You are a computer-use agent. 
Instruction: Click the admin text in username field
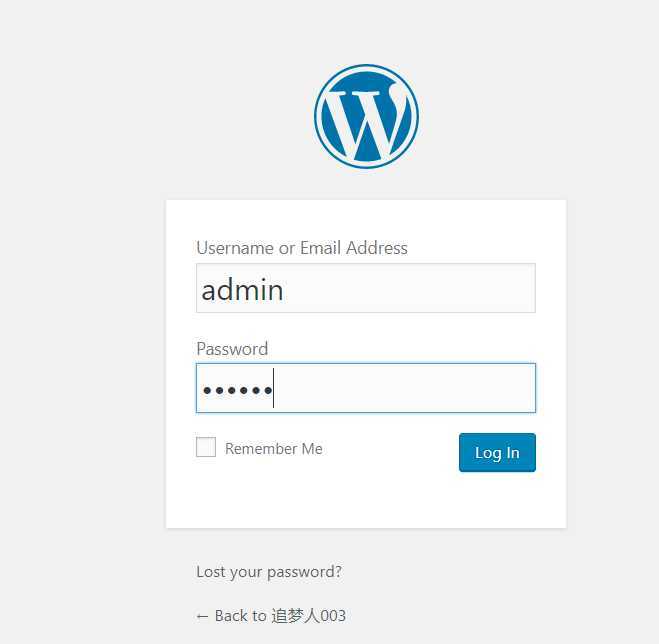pos(243,290)
